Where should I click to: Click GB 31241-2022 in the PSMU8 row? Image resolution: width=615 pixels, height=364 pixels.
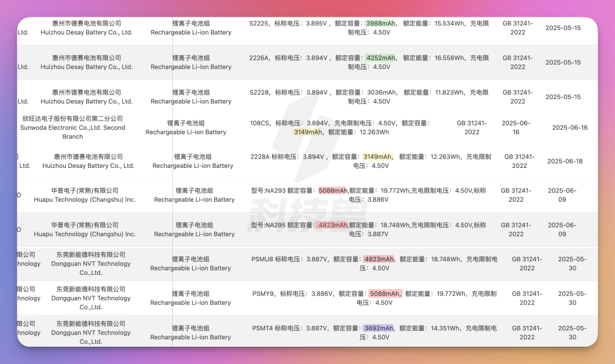[527, 264]
